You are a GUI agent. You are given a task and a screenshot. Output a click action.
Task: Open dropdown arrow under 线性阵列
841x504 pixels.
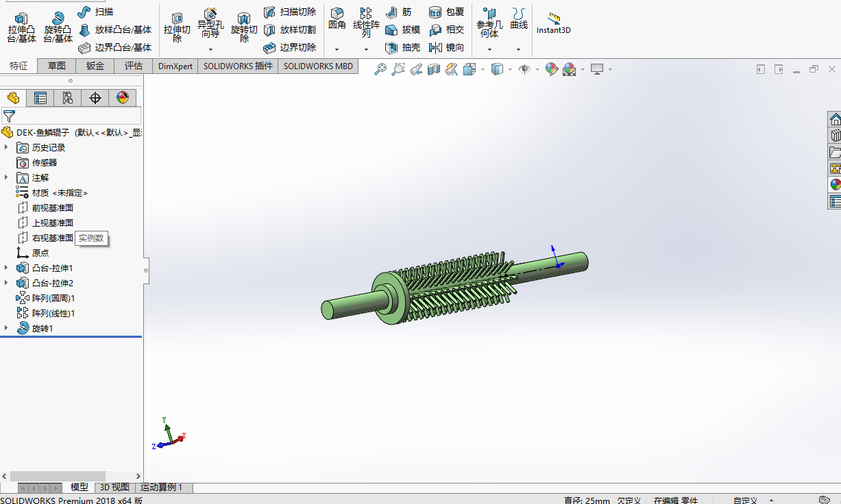[366, 49]
